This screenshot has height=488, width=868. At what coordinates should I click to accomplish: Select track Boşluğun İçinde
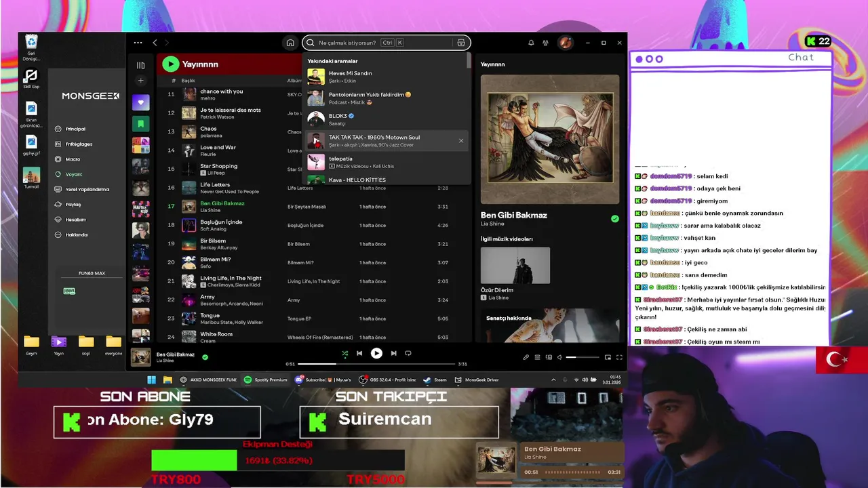click(221, 222)
